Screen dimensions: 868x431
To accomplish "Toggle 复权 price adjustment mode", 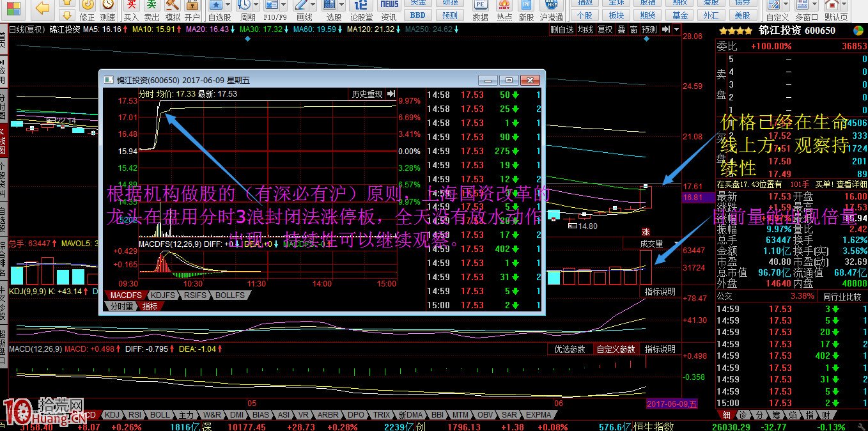I will pyautogui.click(x=605, y=29).
